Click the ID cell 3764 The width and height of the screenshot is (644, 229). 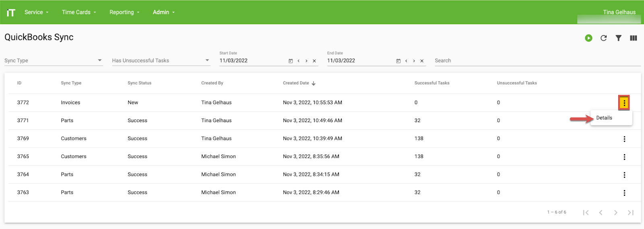tap(23, 174)
